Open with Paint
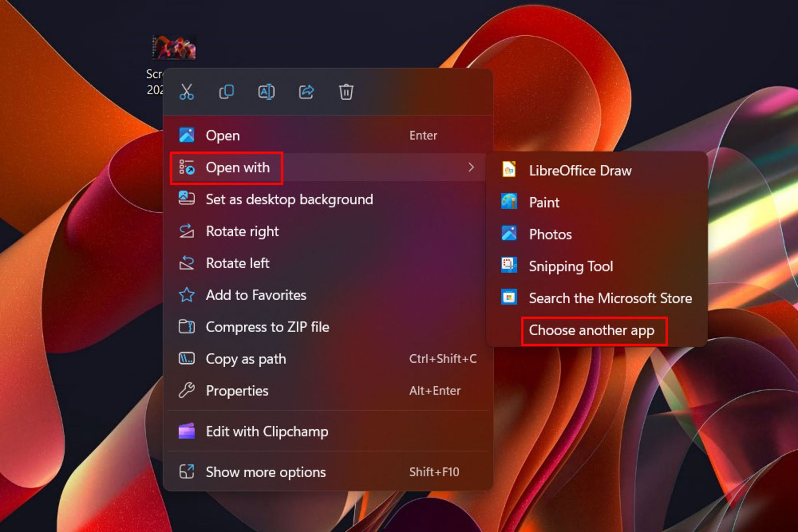798x532 pixels. click(597, 202)
